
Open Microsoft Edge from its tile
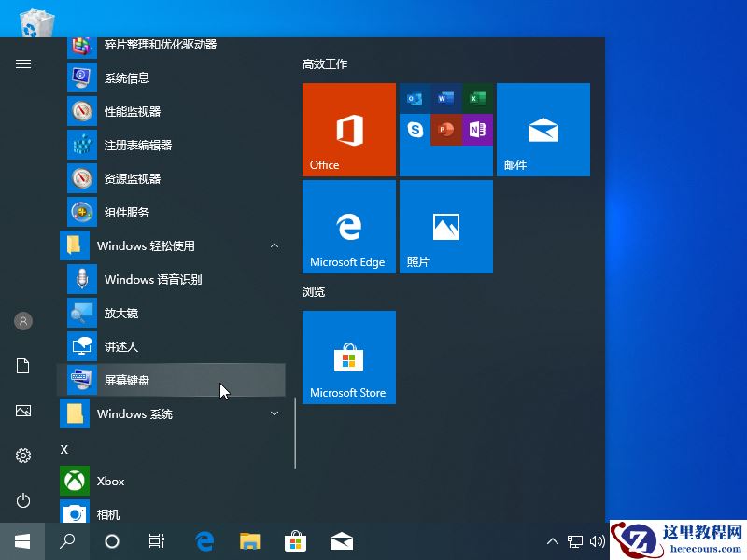click(348, 226)
